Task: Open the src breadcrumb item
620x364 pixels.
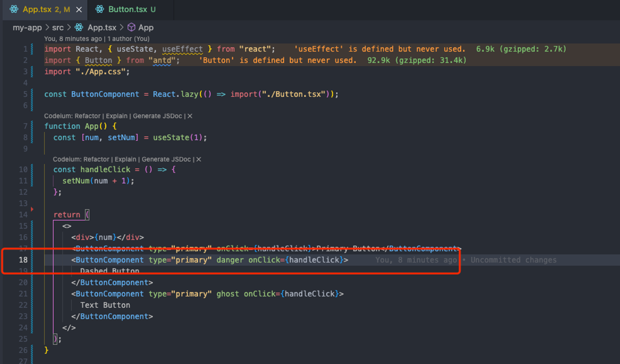Action: (x=58, y=28)
